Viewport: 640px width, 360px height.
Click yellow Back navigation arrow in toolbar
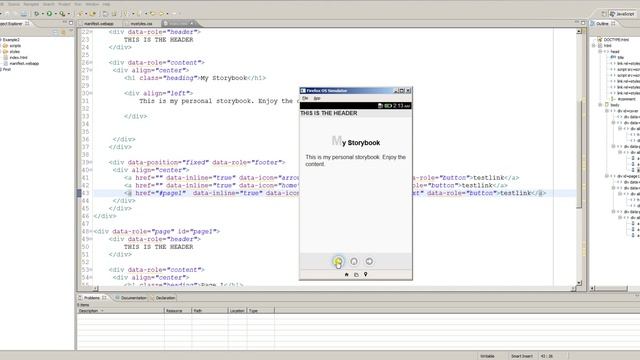153,13
